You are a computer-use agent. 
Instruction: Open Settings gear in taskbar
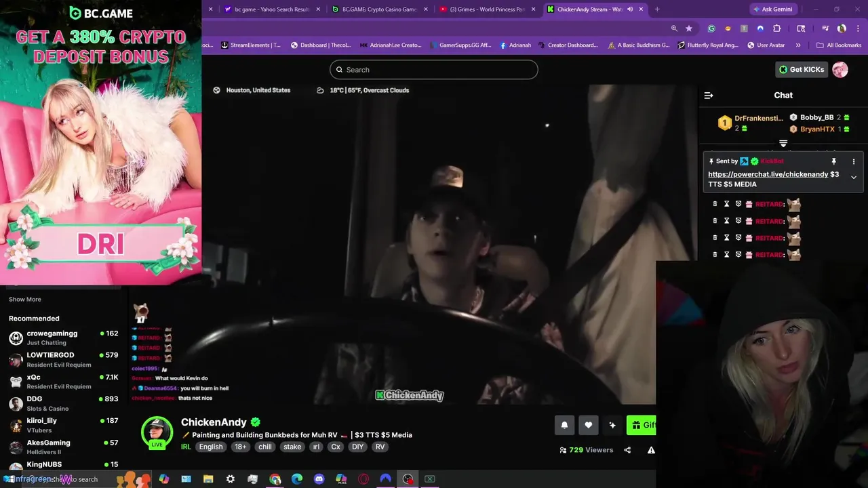[x=231, y=479]
